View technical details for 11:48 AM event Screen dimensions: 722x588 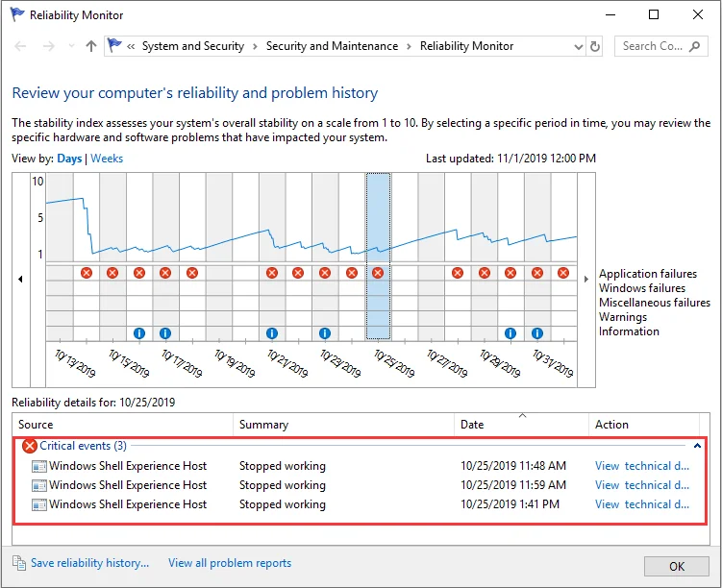[x=642, y=466]
